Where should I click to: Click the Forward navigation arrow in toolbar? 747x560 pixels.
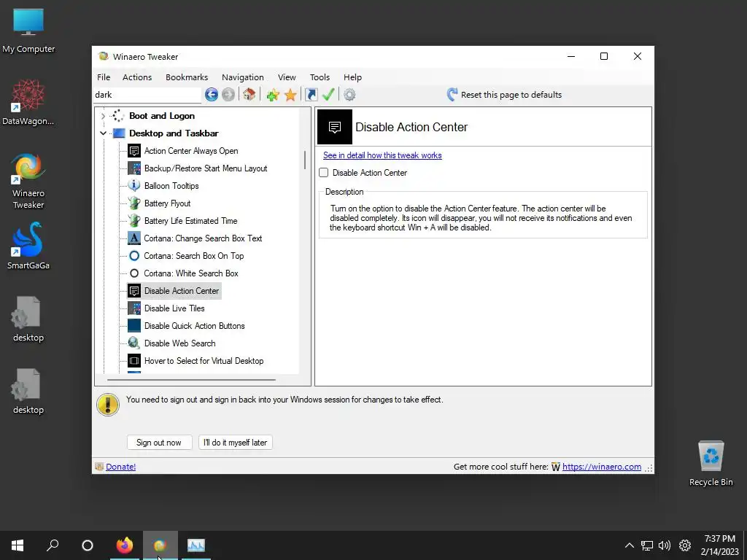(x=228, y=95)
